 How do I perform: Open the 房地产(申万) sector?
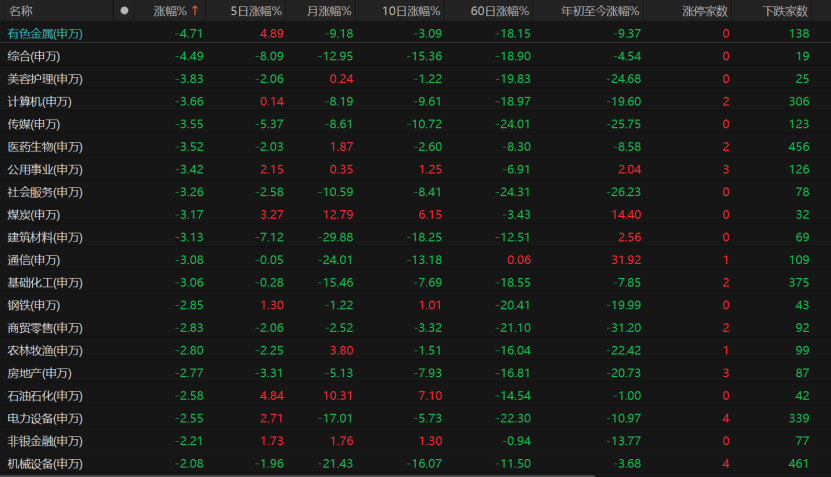coord(416,373)
